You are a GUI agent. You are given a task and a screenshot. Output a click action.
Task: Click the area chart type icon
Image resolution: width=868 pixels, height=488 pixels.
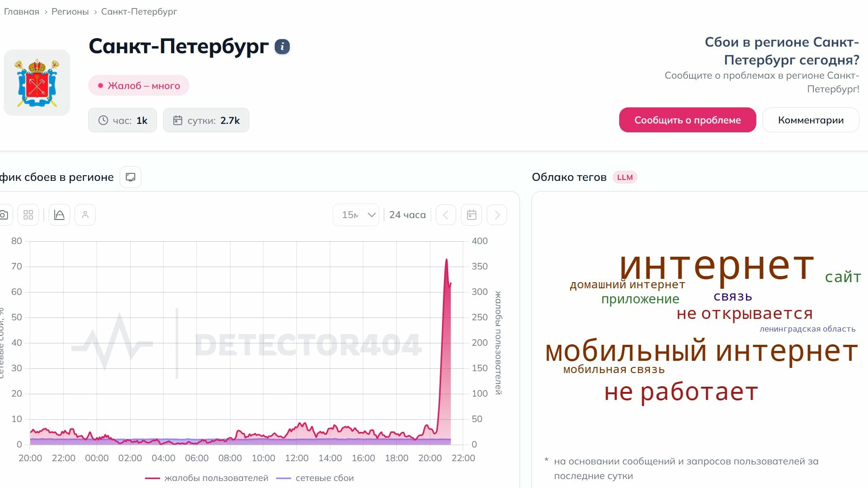[x=59, y=214]
